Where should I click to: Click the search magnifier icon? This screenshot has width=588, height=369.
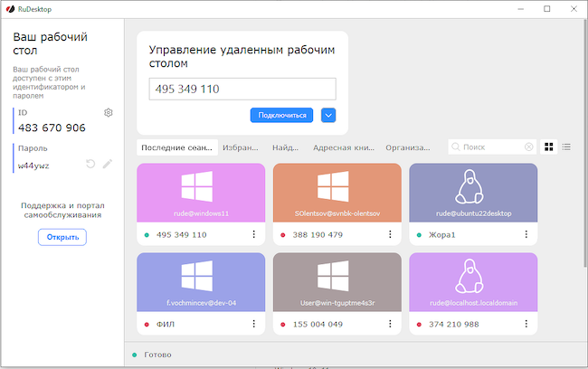pyautogui.click(x=456, y=147)
